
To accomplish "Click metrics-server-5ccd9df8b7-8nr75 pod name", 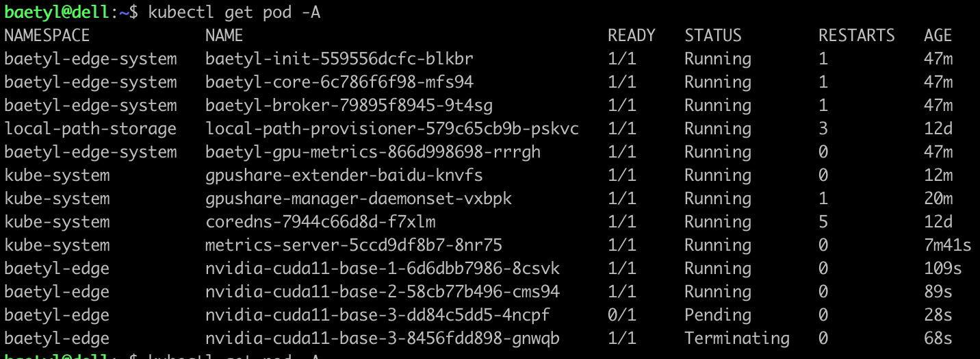I will coord(353,245).
